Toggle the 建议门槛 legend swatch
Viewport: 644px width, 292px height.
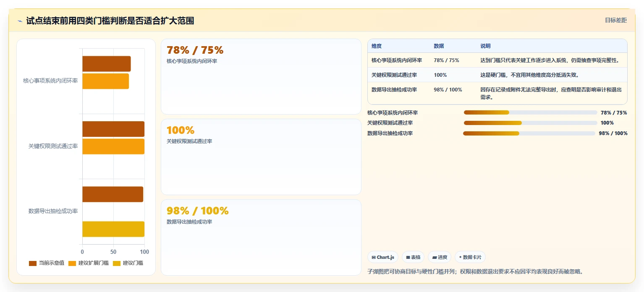[116, 263]
